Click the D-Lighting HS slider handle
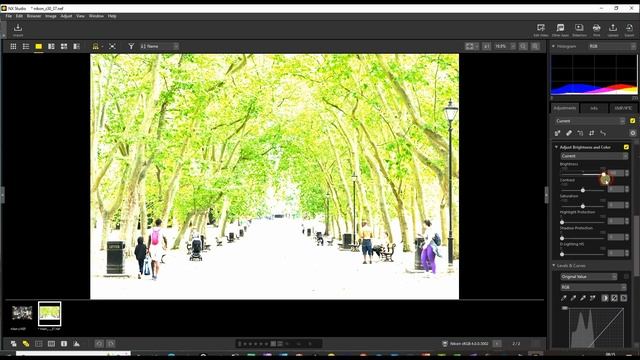The width and height of the screenshot is (640, 360). coord(562,254)
